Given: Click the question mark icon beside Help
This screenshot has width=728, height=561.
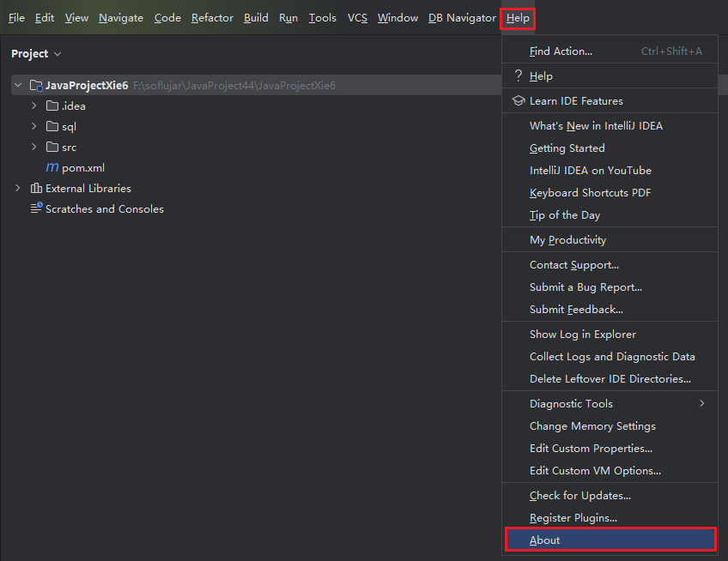Looking at the screenshot, I should (519, 75).
